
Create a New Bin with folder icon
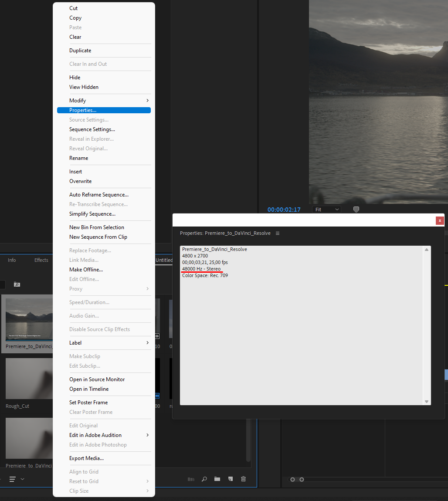(x=217, y=479)
